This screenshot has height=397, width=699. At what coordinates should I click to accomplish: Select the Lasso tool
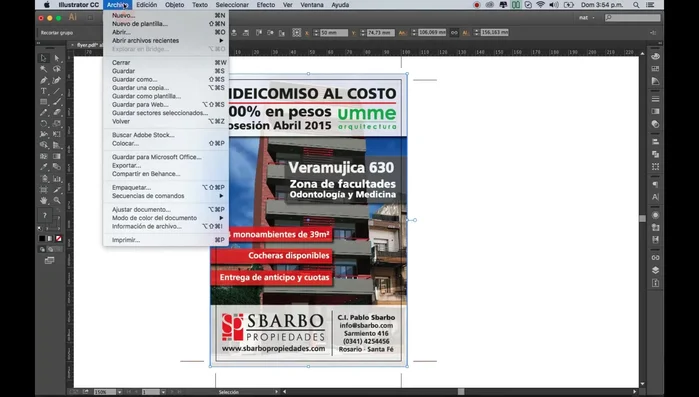[x=57, y=69]
